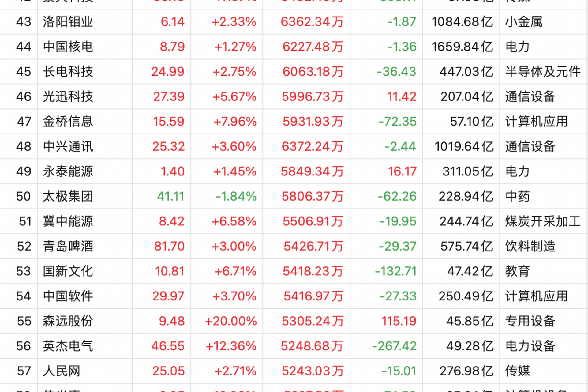Open stock 人民网
The image size is (588, 392).
coord(61,371)
